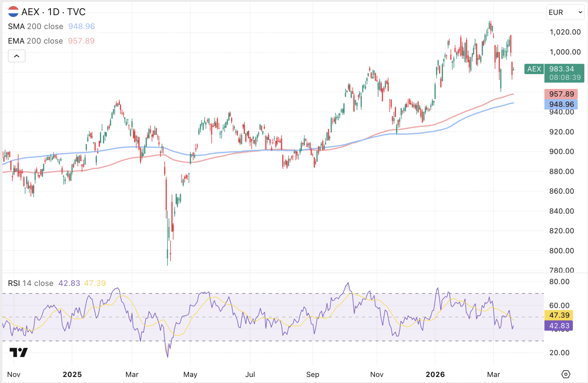
Task: Click the TradingView logo icon
Action: 19,352
